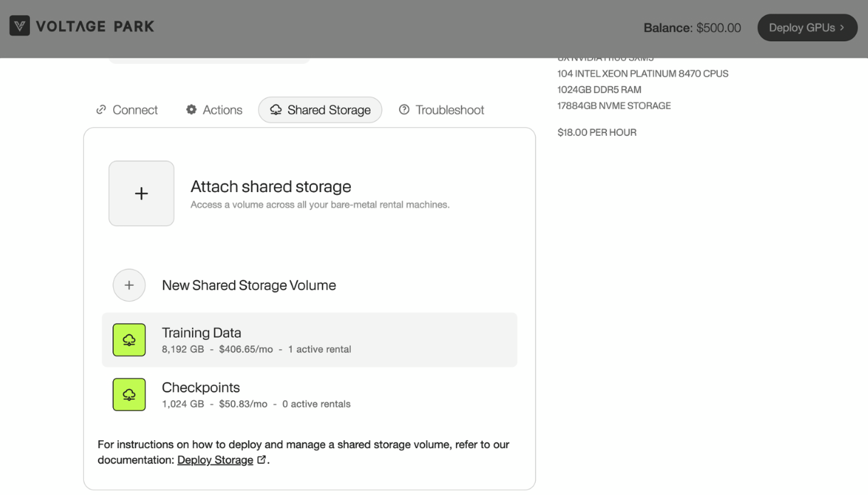The height and width of the screenshot is (495, 868).
Task: Click the question mark icon beside Troubleshoot
Action: tap(404, 110)
